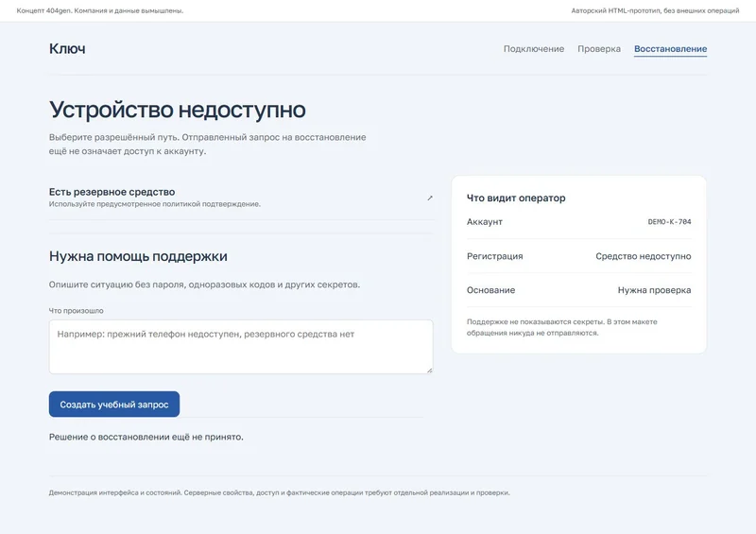Open the Подключение navigation tab

(x=533, y=49)
